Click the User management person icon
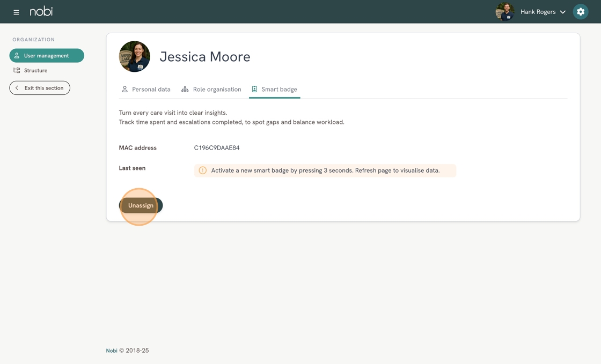601x364 pixels. point(17,56)
